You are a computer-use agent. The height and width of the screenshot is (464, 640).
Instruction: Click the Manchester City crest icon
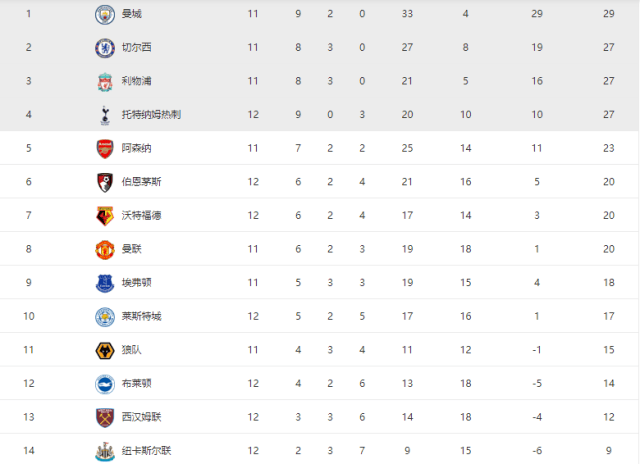103,14
